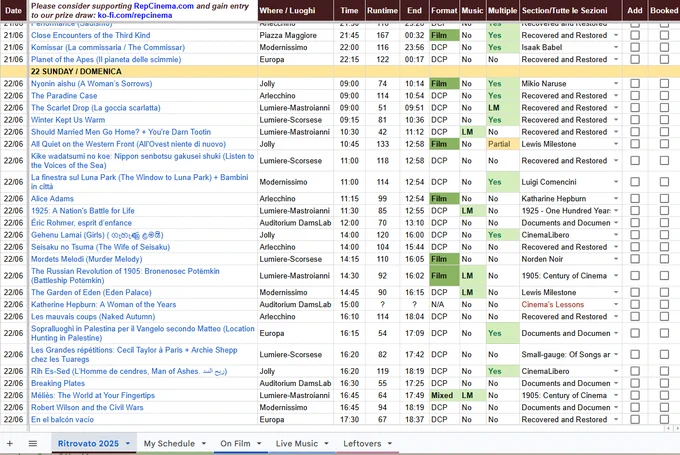Open My Schedule tab options arrow
Image resolution: width=680 pixels, height=455 pixels.
point(204,443)
